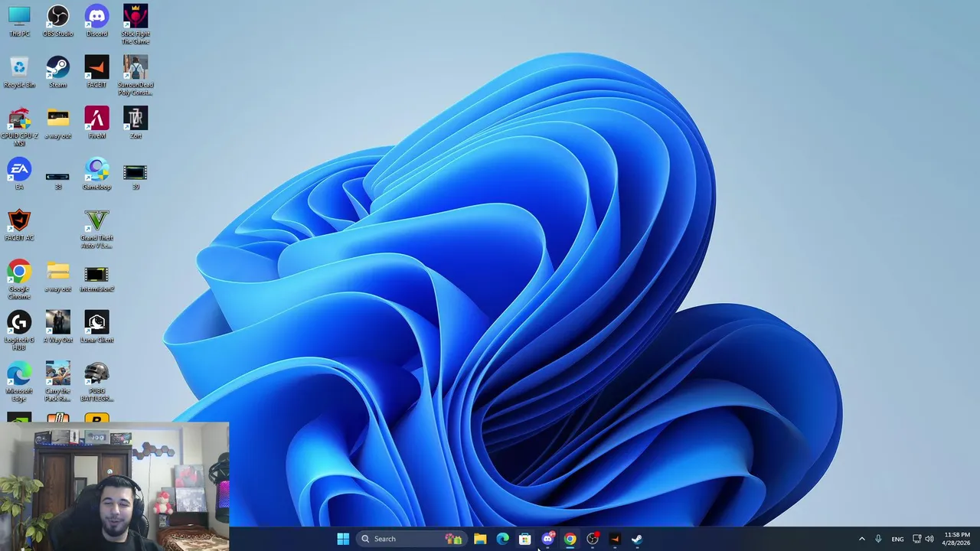Select the Discord desktop shortcut
Image resolution: width=980 pixels, height=551 pixels.
(96, 21)
